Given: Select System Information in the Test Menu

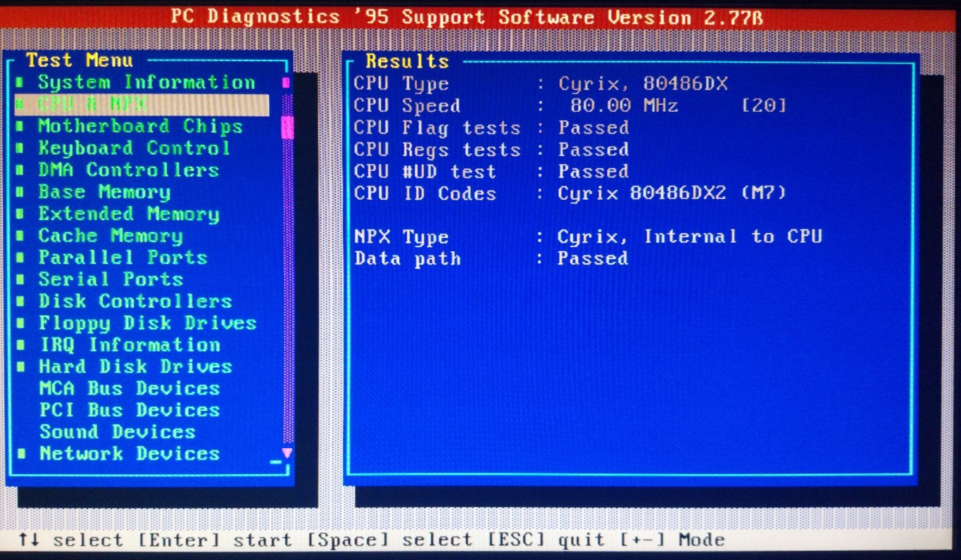Looking at the screenshot, I should pyautogui.click(x=146, y=83).
